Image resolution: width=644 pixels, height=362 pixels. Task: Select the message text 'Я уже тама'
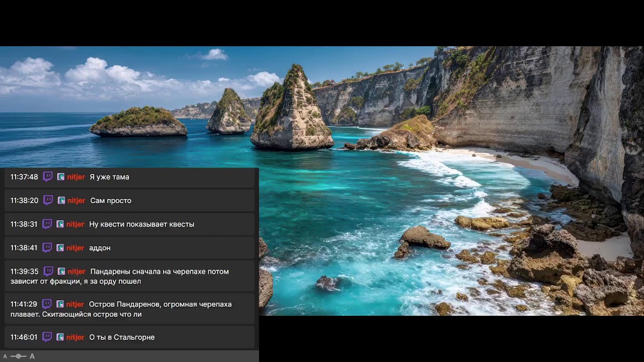pos(109,177)
